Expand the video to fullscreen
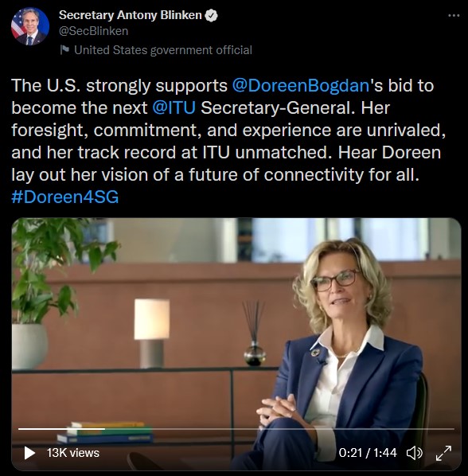The width and height of the screenshot is (468, 476). pyautogui.click(x=443, y=453)
